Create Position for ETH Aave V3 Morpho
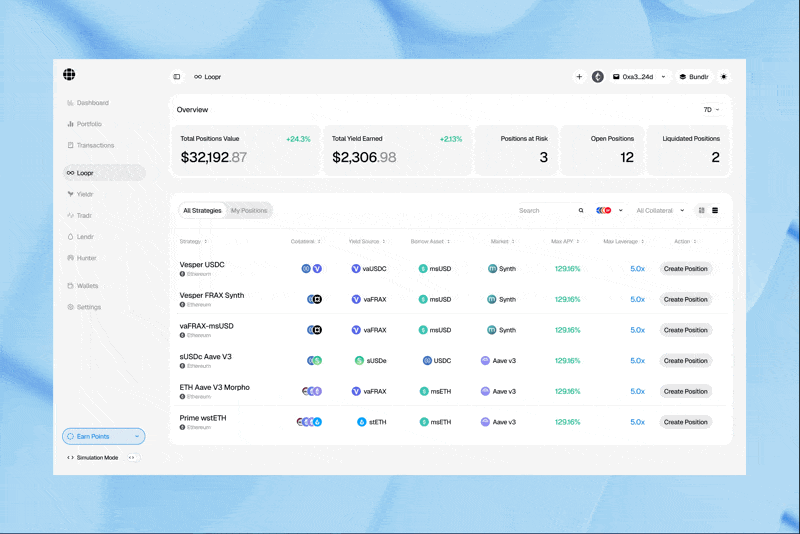Image resolution: width=800 pixels, height=534 pixels. tap(686, 391)
